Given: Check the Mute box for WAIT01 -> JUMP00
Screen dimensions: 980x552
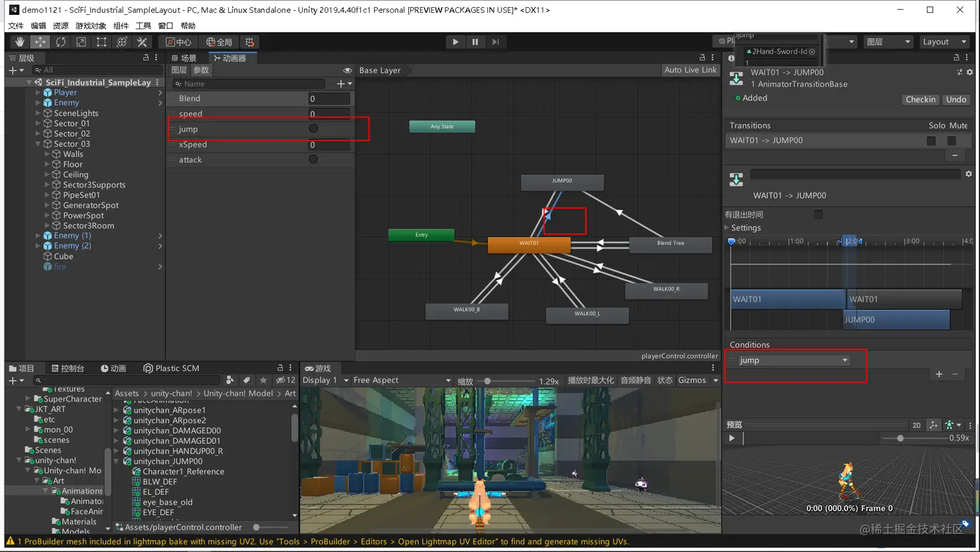Looking at the screenshot, I should coord(951,140).
